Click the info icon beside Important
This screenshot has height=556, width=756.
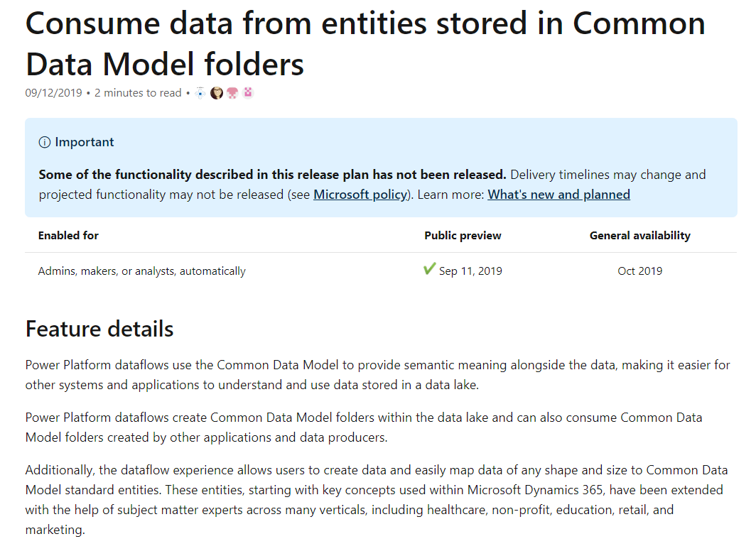click(x=44, y=142)
